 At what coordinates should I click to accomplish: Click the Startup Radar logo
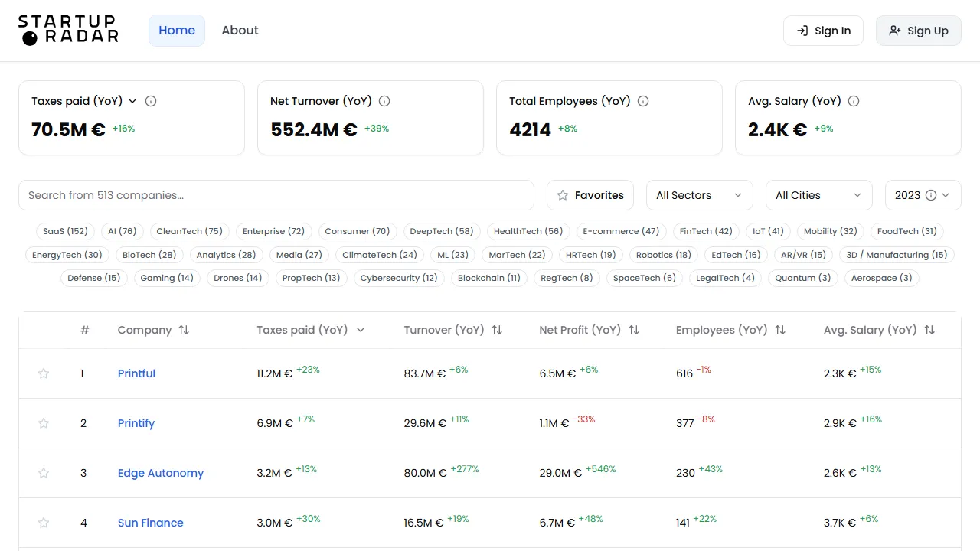(x=68, y=31)
